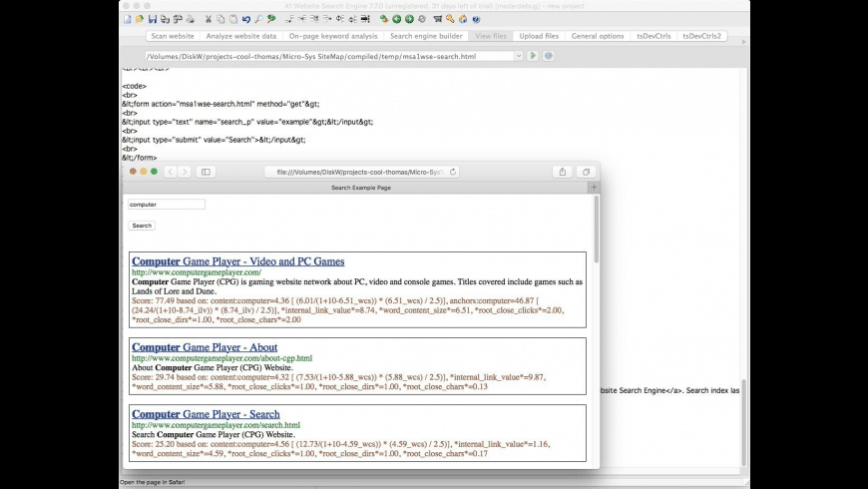Open new Safari tab with plus button
The height and width of the screenshot is (489, 868).
click(594, 188)
